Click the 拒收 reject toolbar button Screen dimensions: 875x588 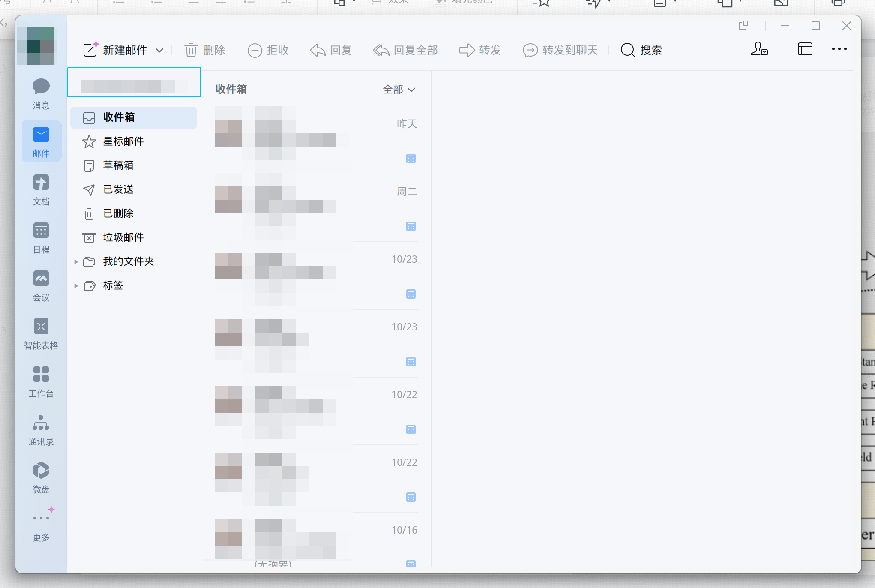click(268, 50)
